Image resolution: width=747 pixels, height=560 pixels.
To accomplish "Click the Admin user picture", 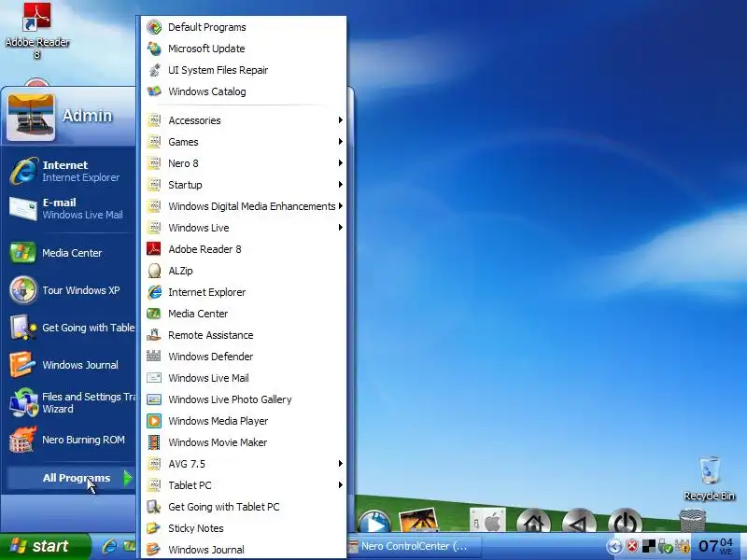I will pos(31,118).
